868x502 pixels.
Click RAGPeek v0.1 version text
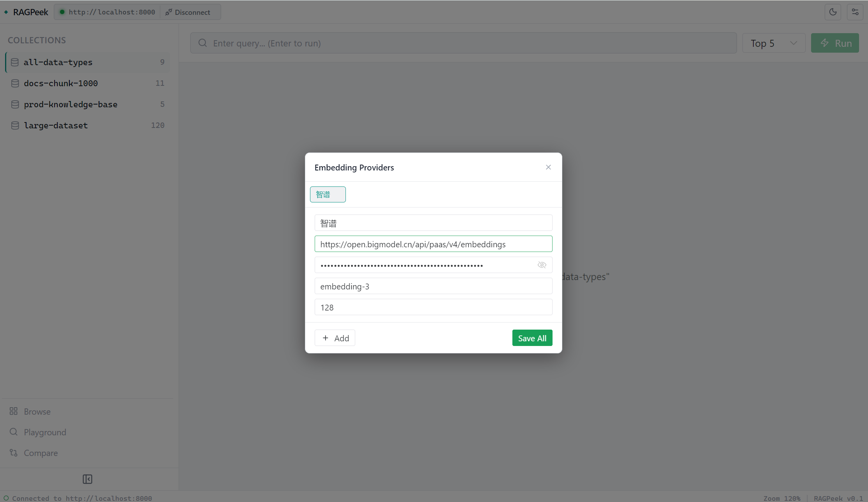[838, 498]
